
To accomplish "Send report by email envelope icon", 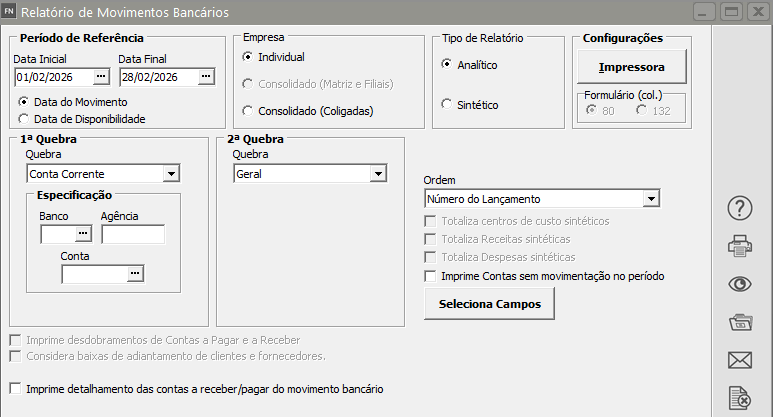I will click(741, 359).
